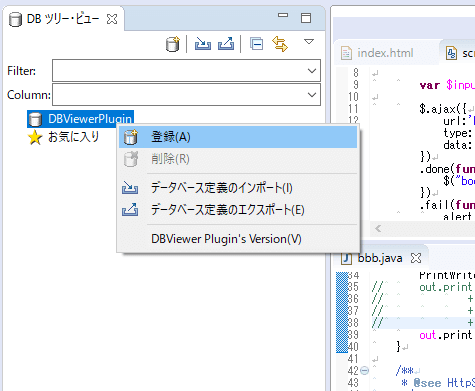
Task: Click the import database definition toolbar icon
Action: pos(203,44)
